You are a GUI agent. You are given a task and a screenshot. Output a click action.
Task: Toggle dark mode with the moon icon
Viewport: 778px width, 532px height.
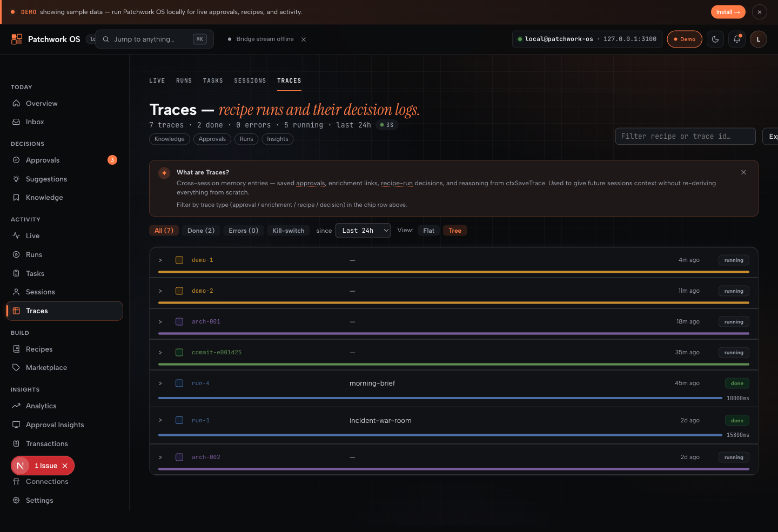pos(715,39)
